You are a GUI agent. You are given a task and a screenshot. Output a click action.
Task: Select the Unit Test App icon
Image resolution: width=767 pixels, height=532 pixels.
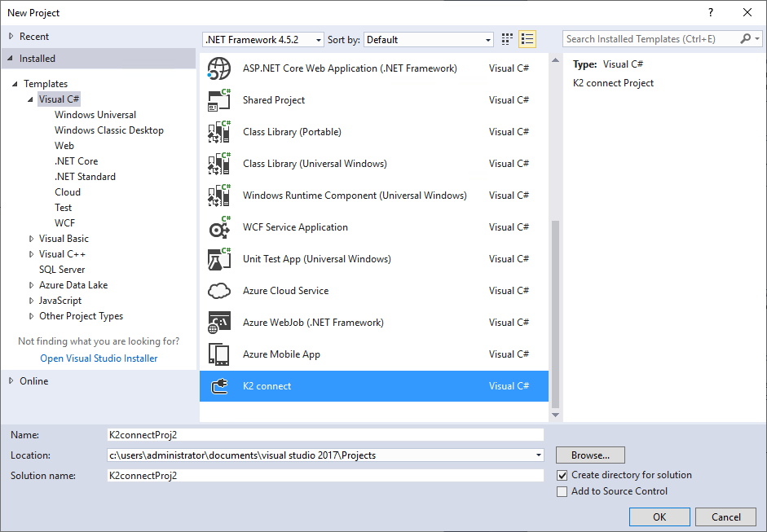[218, 259]
